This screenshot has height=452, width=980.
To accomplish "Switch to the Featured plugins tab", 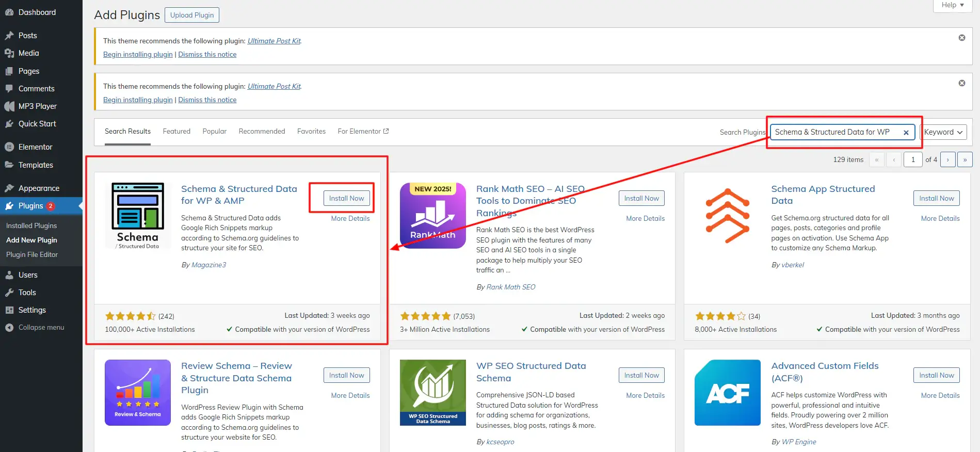I will tap(176, 132).
